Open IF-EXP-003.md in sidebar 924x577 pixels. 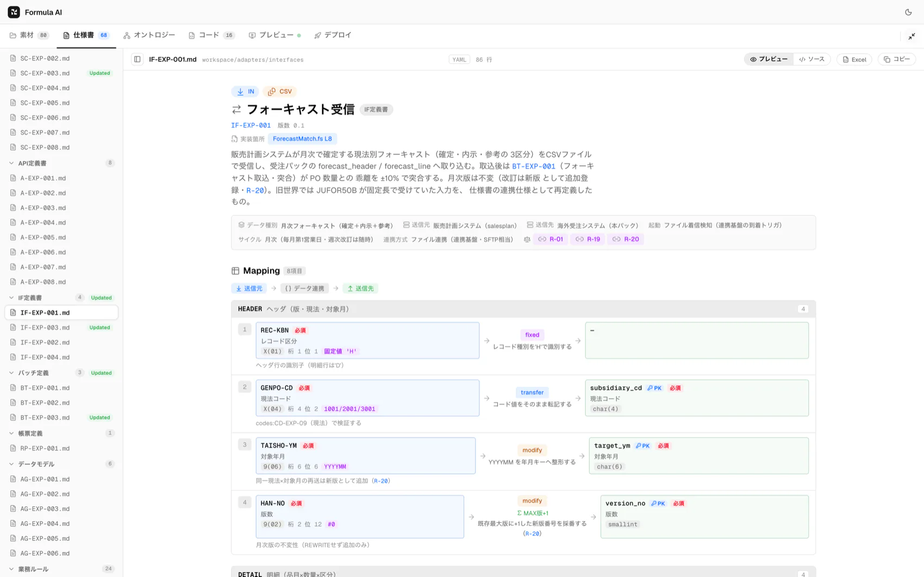(x=61, y=328)
